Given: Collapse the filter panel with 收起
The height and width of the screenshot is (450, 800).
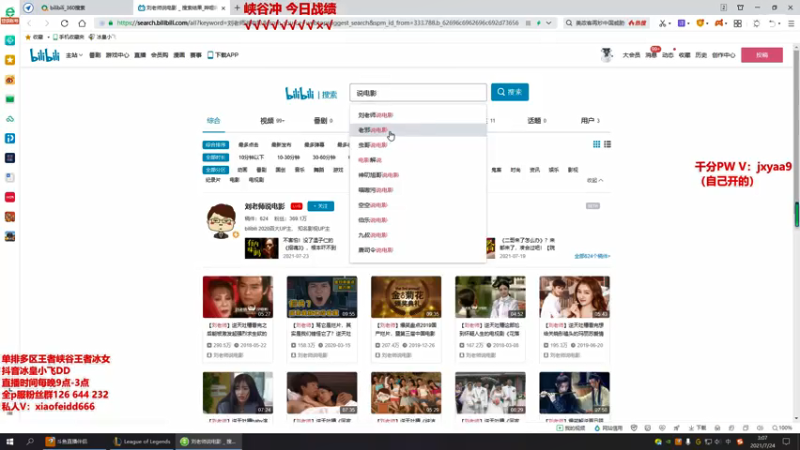Looking at the screenshot, I should (594, 180).
